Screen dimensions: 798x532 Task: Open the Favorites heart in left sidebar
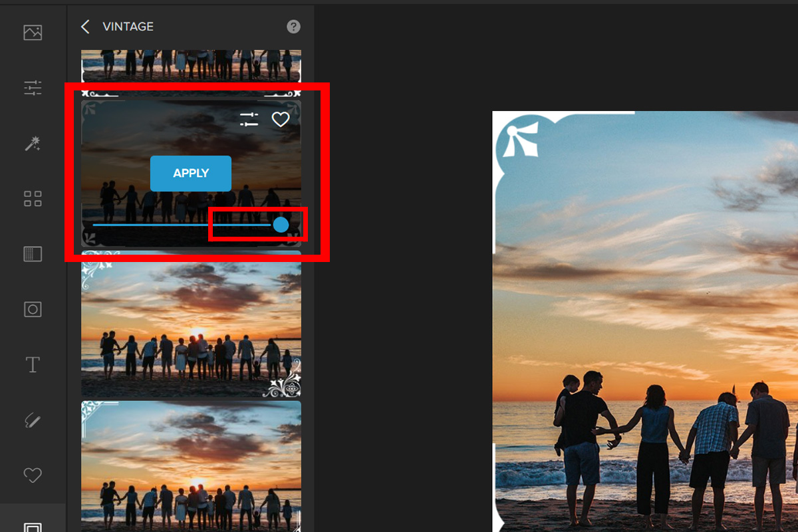tap(33, 475)
